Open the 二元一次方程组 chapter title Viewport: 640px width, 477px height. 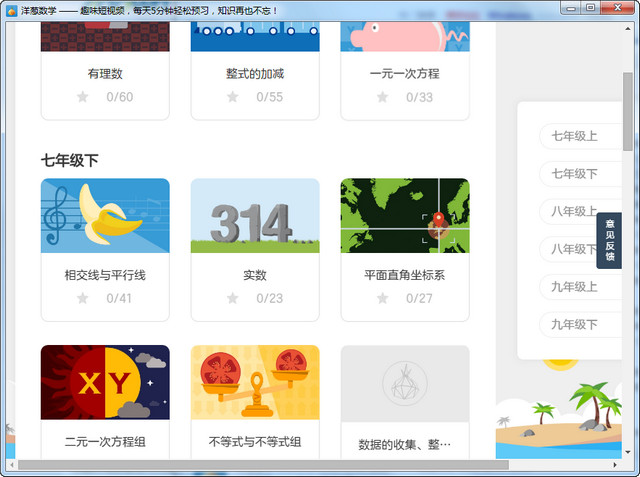(105, 442)
